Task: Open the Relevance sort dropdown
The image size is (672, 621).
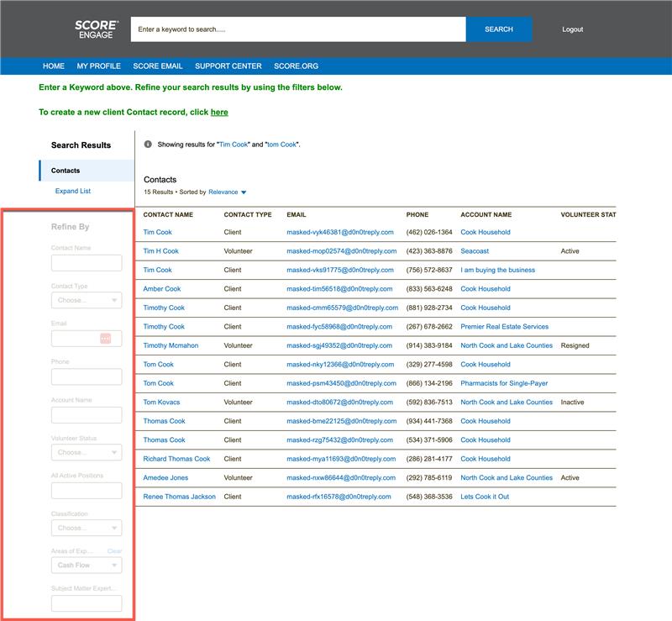Action: point(227,192)
